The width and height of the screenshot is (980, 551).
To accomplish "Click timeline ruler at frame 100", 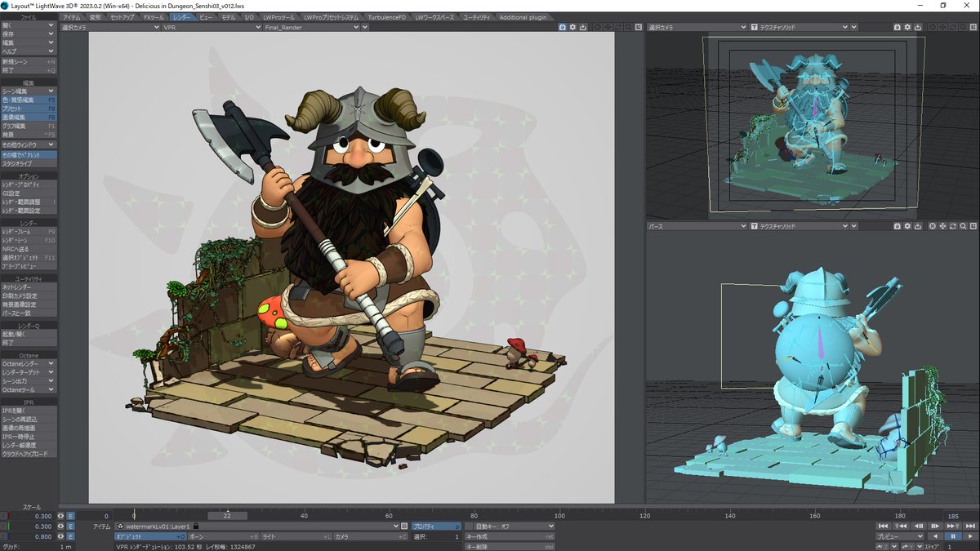I will coord(560,516).
